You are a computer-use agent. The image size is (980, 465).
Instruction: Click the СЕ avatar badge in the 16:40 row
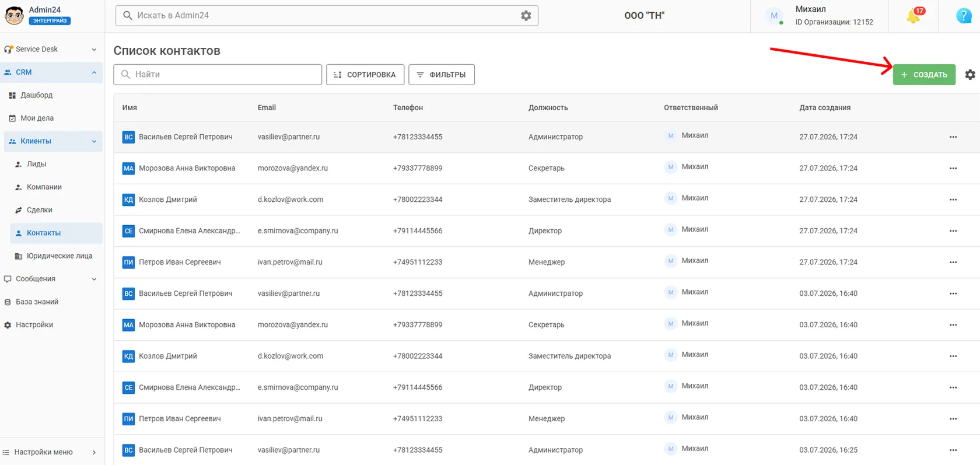[x=128, y=388]
